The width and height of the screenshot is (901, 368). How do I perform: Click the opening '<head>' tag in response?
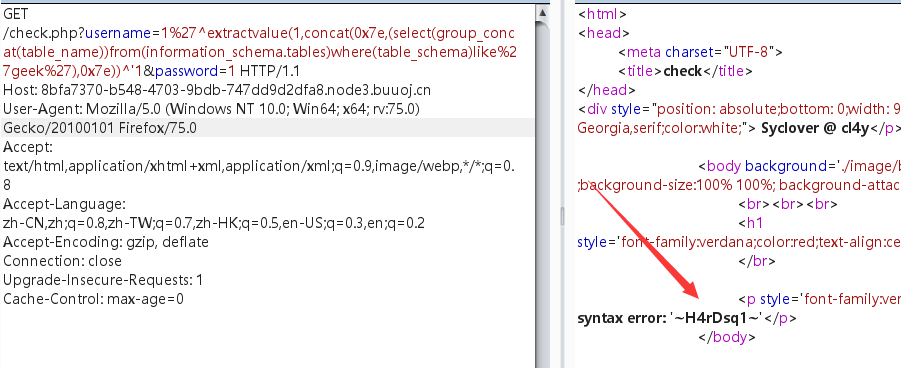click(x=603, y=33)
